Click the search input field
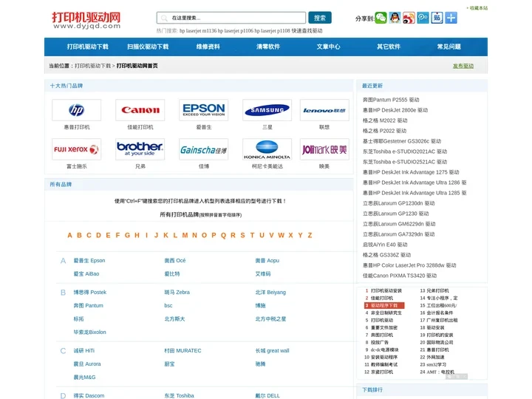 tap(231, 18)
